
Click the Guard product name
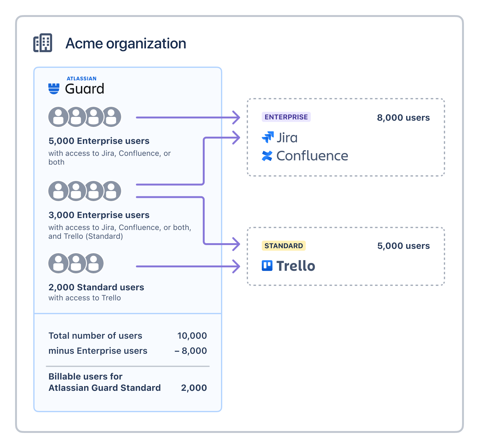(x=84, y=89)
